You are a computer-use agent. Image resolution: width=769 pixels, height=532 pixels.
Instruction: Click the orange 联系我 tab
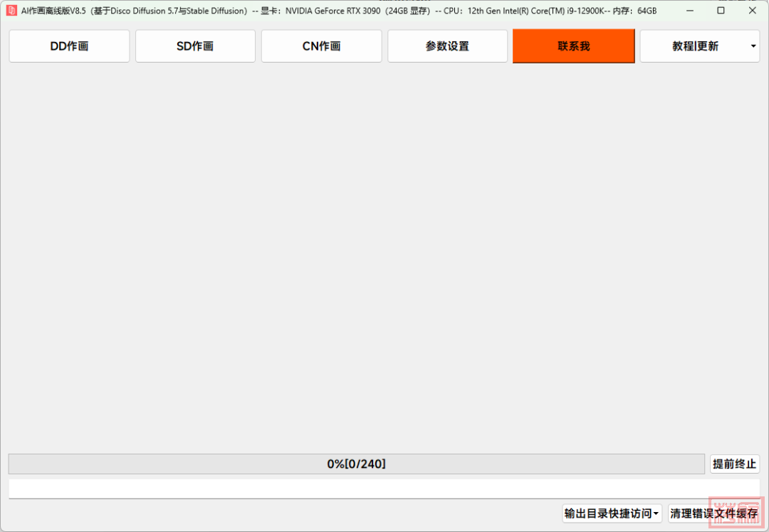(573, 46)
